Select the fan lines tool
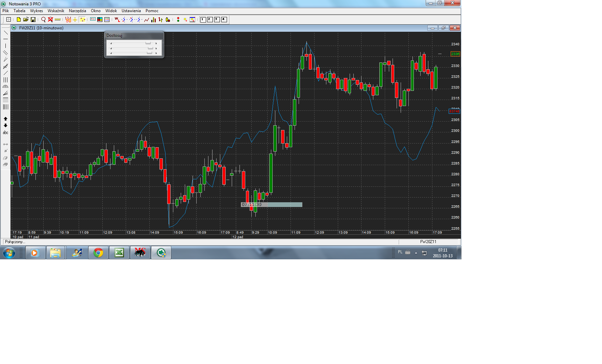Screen dimensions: 602x364 coord(5,94)
